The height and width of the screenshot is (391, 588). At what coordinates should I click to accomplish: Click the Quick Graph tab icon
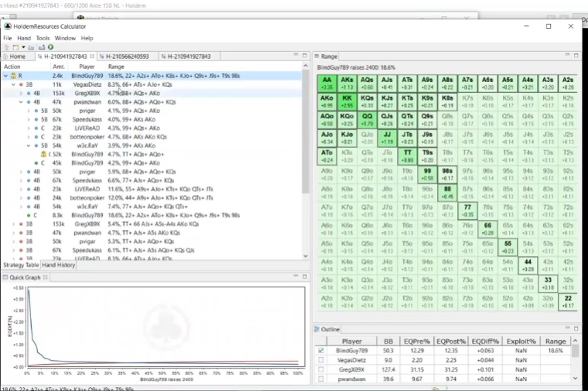[x=5, y=277]
